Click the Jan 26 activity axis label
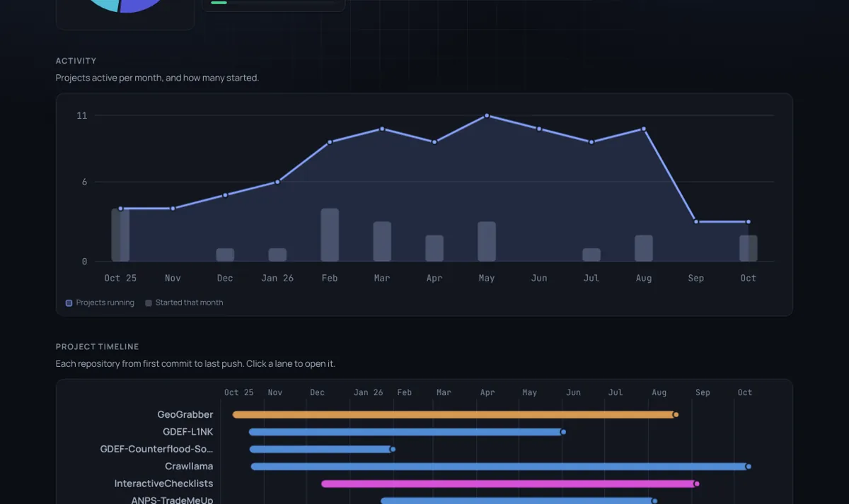 277,278
